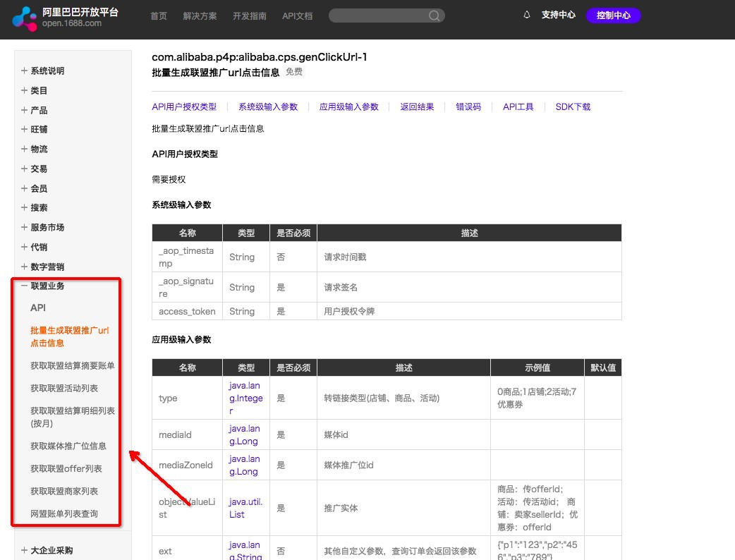Open the SDK下载 link

click(x=573, y=106)
